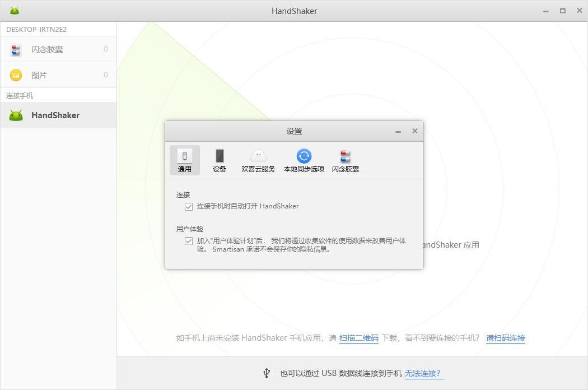588x390 pixels.
Task: Close the 设置 dialog
Action: (415, 131)
